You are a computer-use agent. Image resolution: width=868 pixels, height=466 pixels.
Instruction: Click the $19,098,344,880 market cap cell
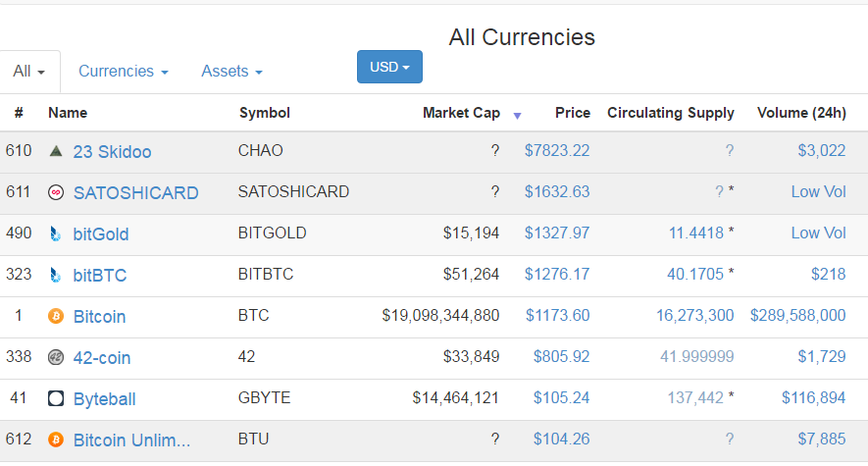click(440, 316)
